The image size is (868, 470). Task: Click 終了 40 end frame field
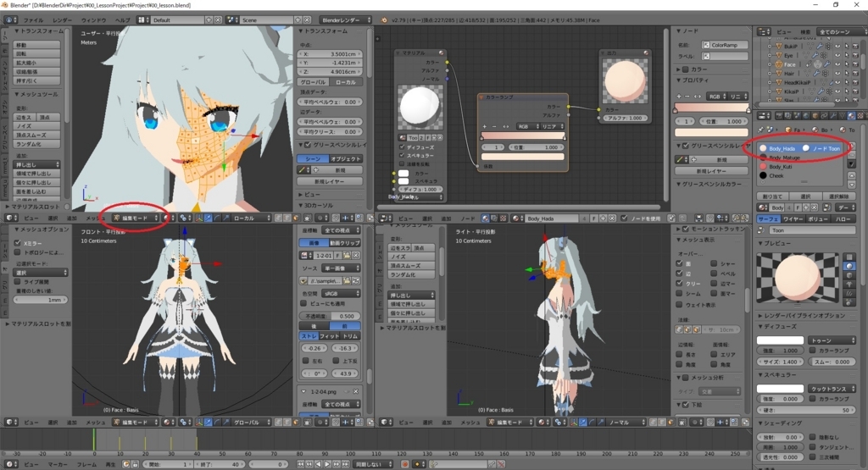click(221, 464)
